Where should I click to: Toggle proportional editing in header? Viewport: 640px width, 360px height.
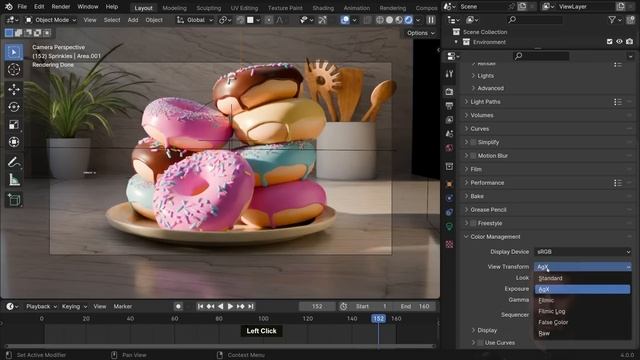(269, 20)
